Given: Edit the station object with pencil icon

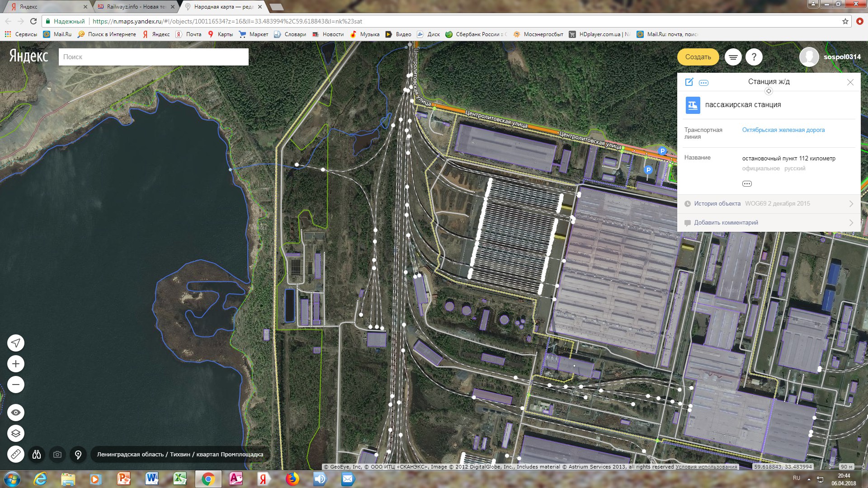Looking at the screenshot, I should 689,82.
